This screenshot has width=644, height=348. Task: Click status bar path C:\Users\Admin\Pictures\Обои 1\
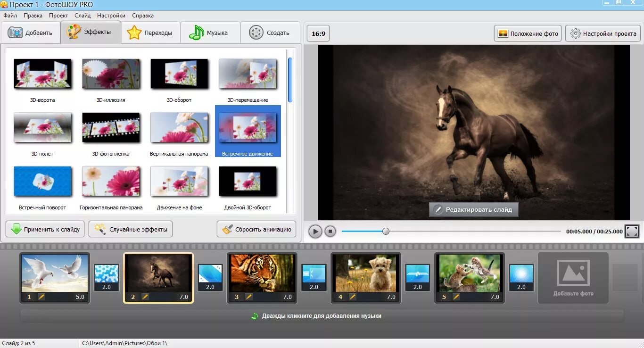click(124, 343)
